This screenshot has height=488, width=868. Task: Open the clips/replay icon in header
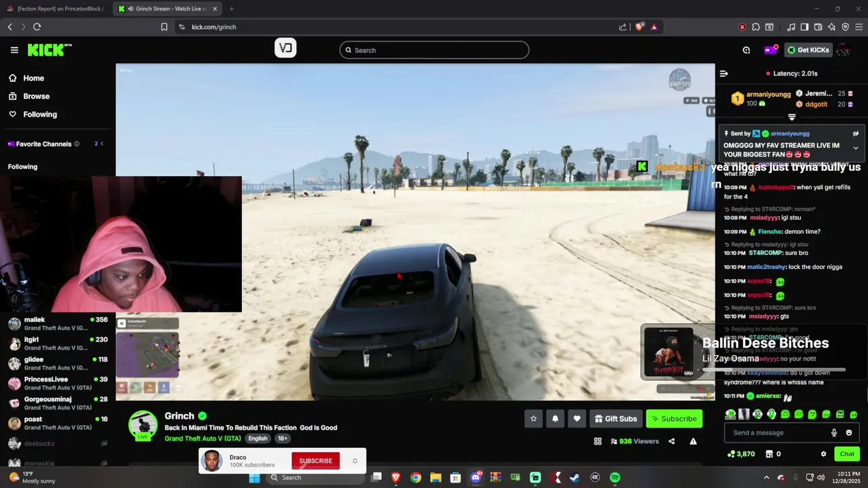pyautogui.click(x=746, y=50)
